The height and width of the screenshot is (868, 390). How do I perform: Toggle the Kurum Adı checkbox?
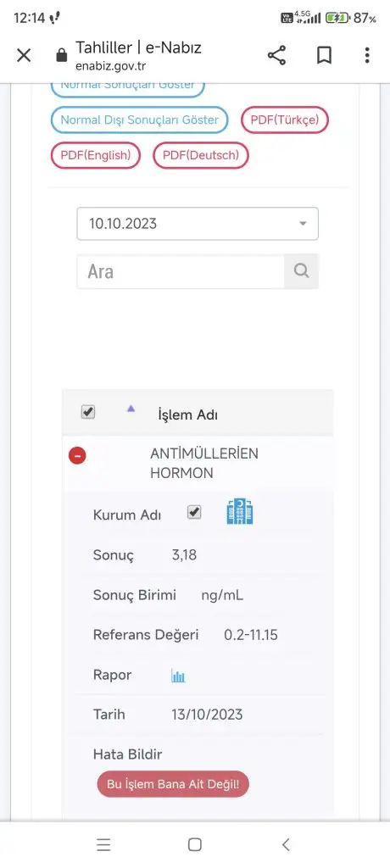point(194,513)
